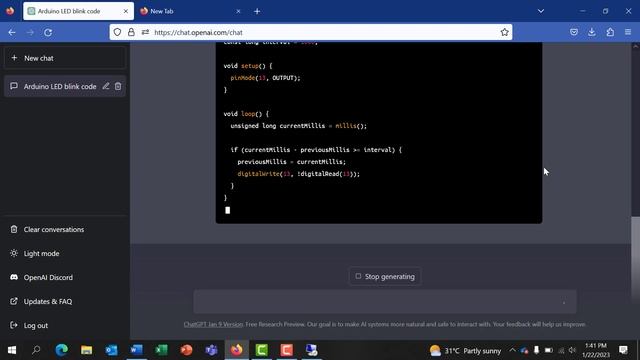Viewport: 640px width, 360px height.
Task: Open PowerPoint from taskbar
Action: (187, 350)
